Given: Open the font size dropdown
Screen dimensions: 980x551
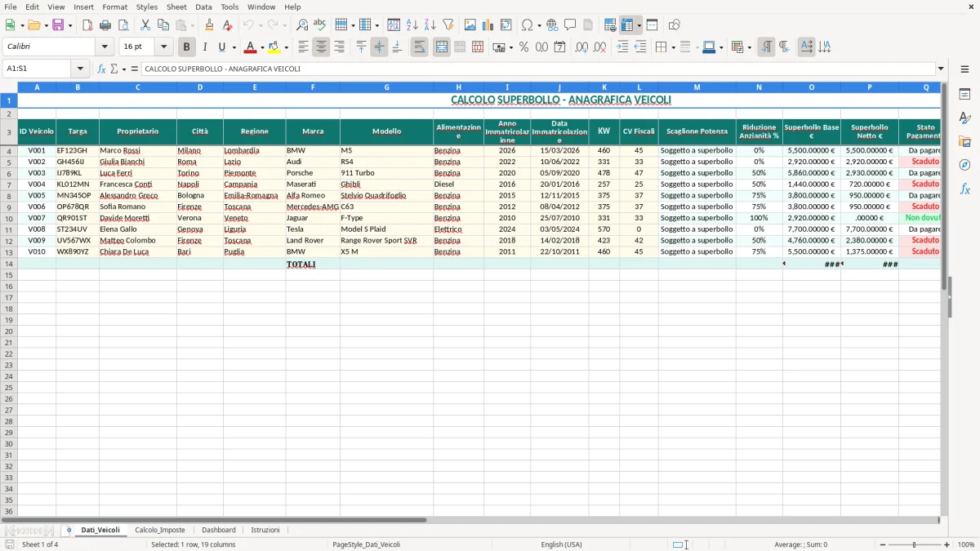Looking at the screenshot, I should pos(163,47).
